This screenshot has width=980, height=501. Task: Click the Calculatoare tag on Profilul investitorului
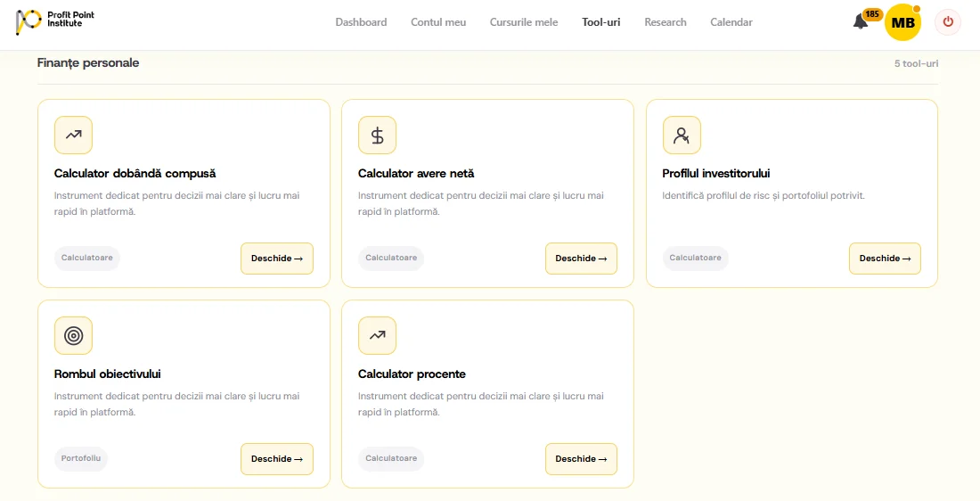pyautogui.click(x=696, y=259)
